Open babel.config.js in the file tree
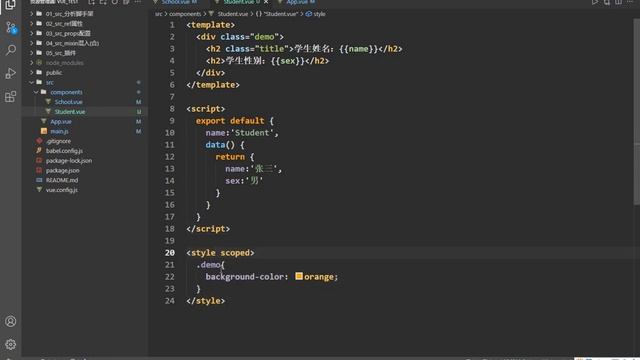640x360 pixels. [64, 151]
